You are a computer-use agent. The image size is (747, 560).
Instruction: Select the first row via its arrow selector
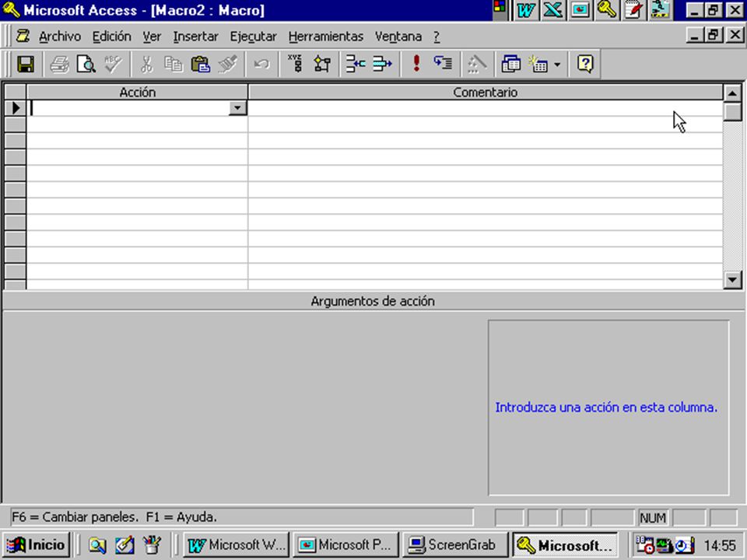pos(16,108)
